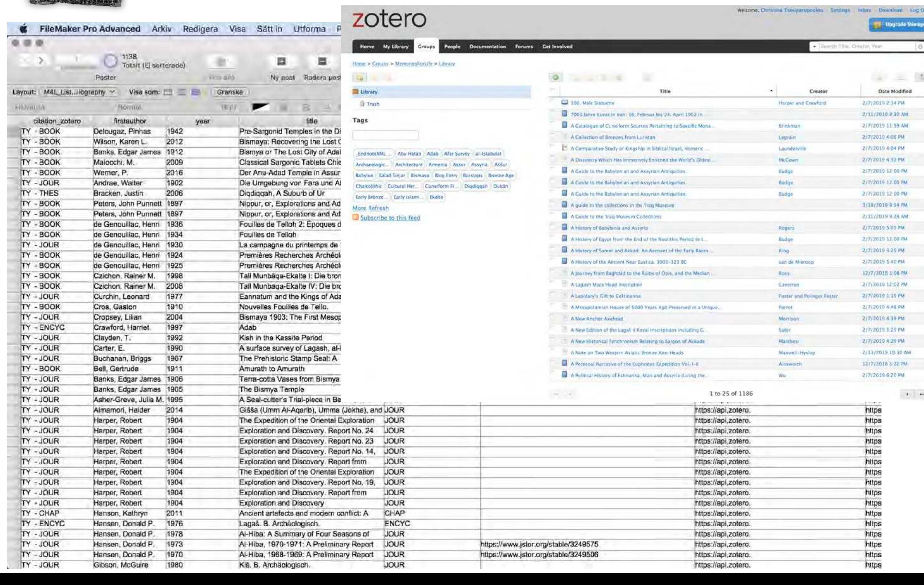
Task: Switch to table view icon beside Visa som
Action: (196, 92)
